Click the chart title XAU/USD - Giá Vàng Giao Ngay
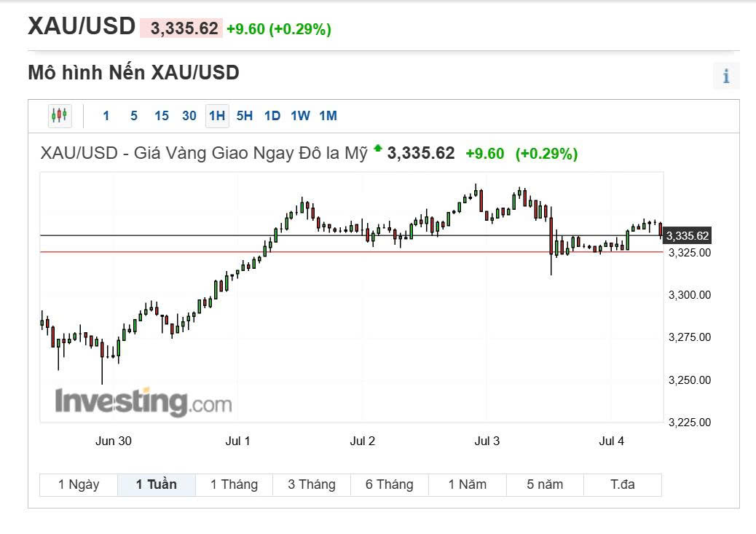This screenshot has height=534, width=756. pos(204,154)
